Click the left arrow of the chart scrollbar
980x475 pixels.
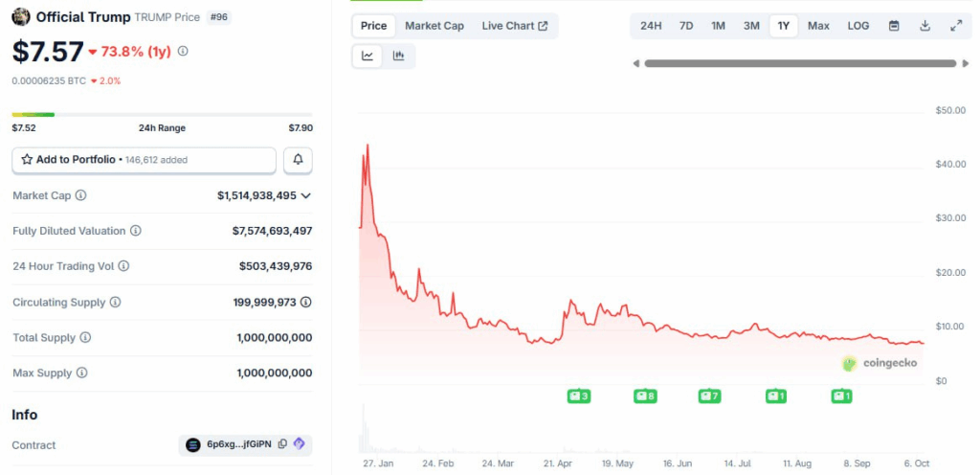[636, 64]
